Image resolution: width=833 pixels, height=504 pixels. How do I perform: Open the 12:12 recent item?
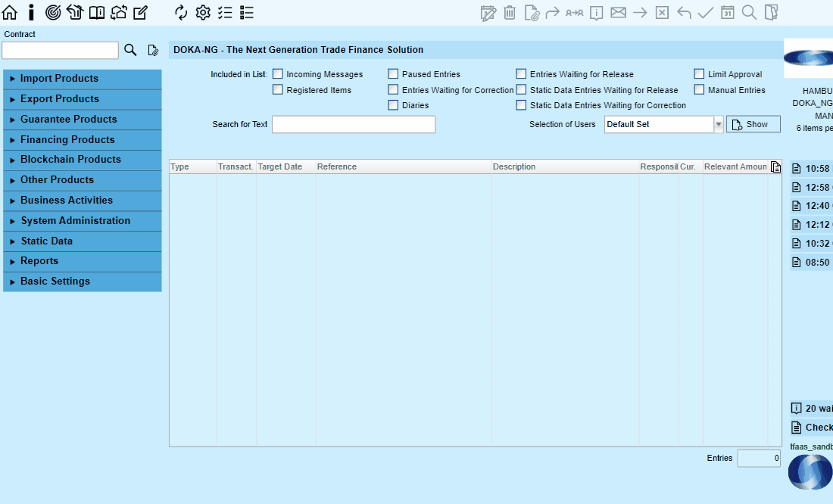[812, 225]
